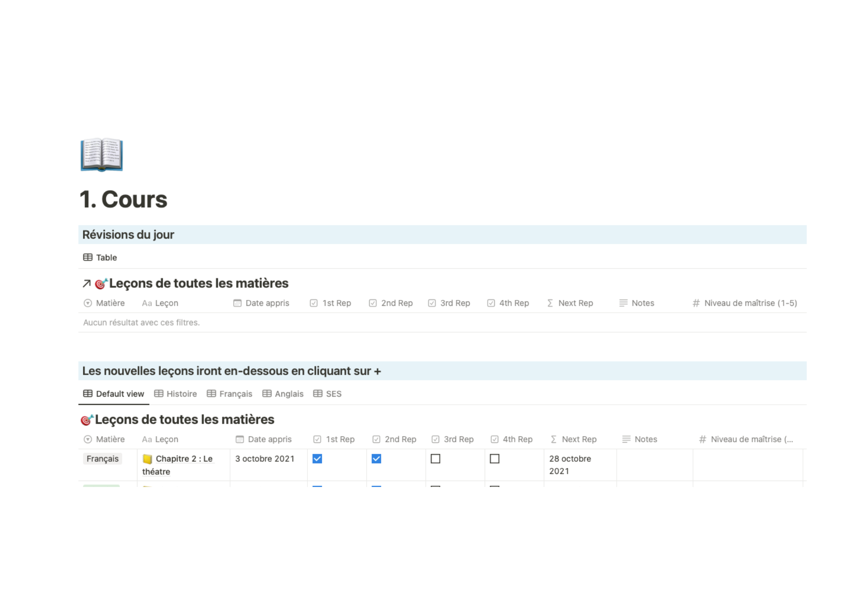Open the Français table view tab
868x613 pixels.
click(x=230, y=394)
